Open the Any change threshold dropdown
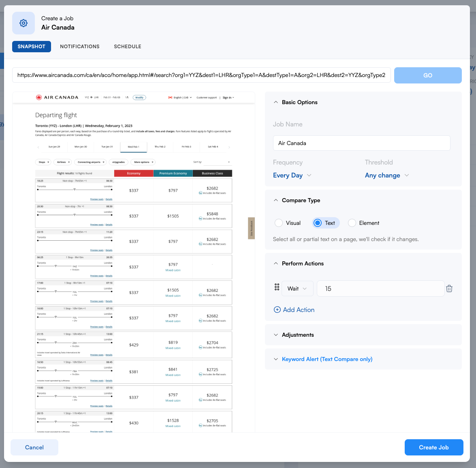 [387, 175]
